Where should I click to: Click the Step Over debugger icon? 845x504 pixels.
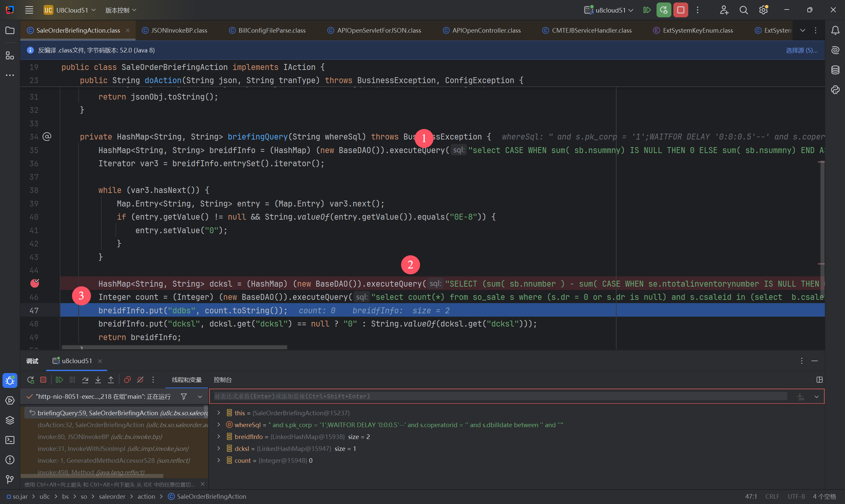pos(85,380)
